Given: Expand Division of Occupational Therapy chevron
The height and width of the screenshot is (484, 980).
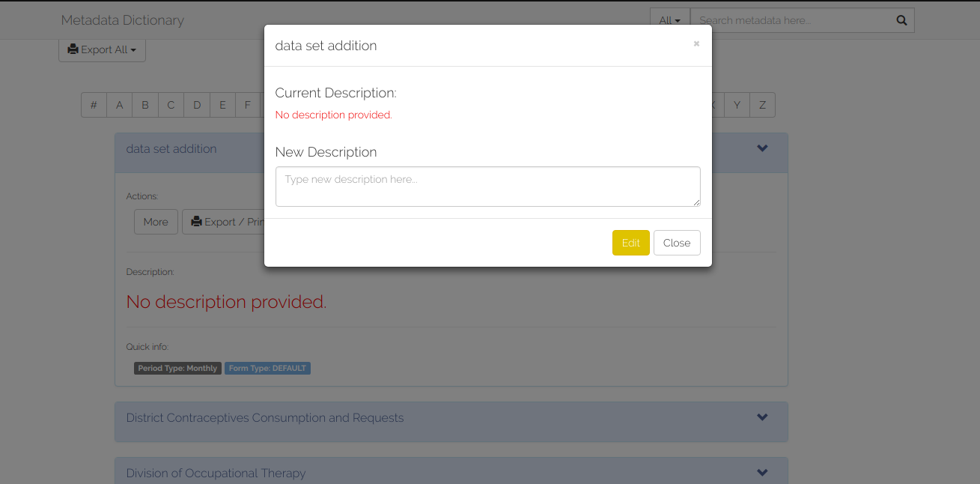Looking at the screenshot, I should click(762, 473).
